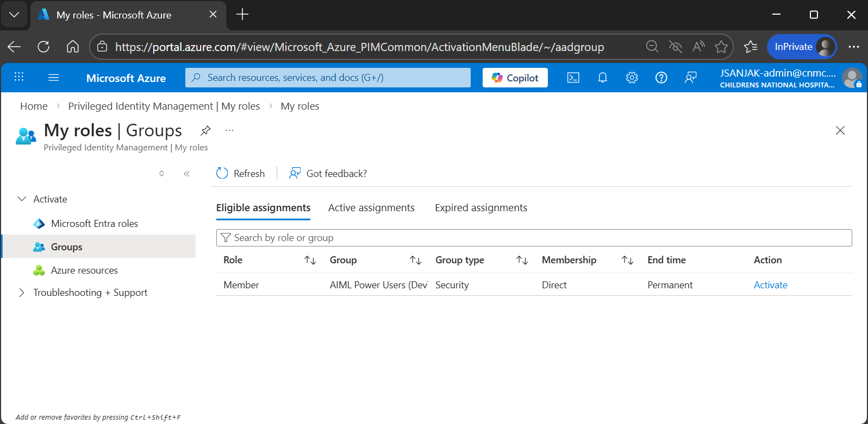Click the Permanent end time cell

[670, 285]
